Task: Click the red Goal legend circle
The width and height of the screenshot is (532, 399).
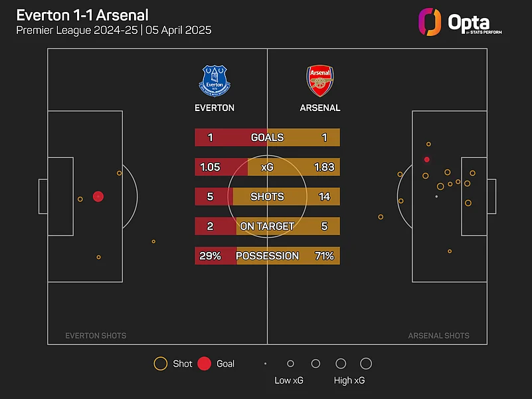Action: 205,364
